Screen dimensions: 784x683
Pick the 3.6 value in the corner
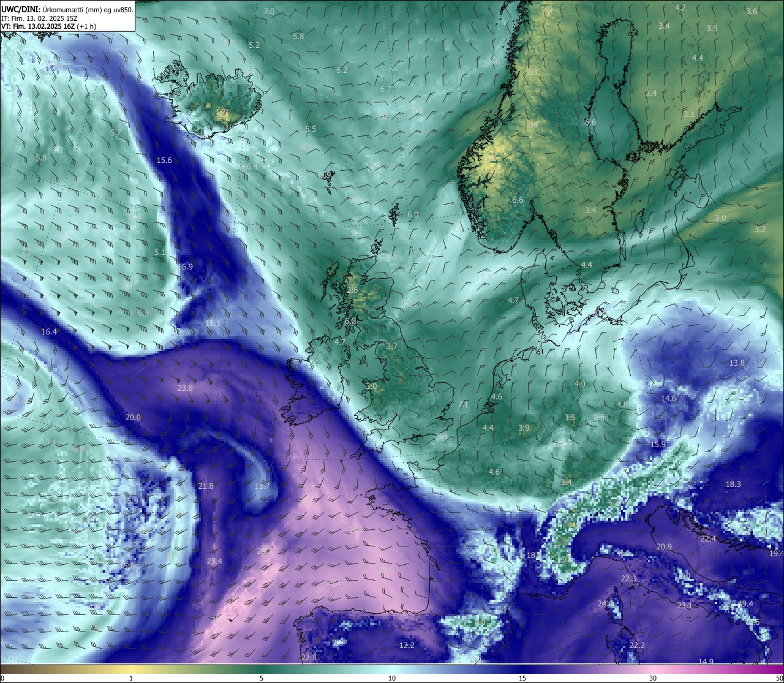(752, 11)
